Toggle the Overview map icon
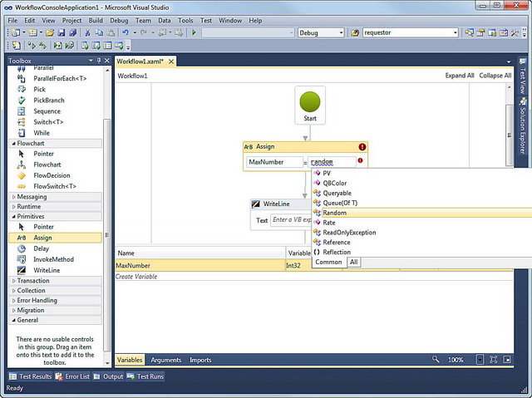The image size is (532, 398). pyautogui.click(x=507, y=359)
